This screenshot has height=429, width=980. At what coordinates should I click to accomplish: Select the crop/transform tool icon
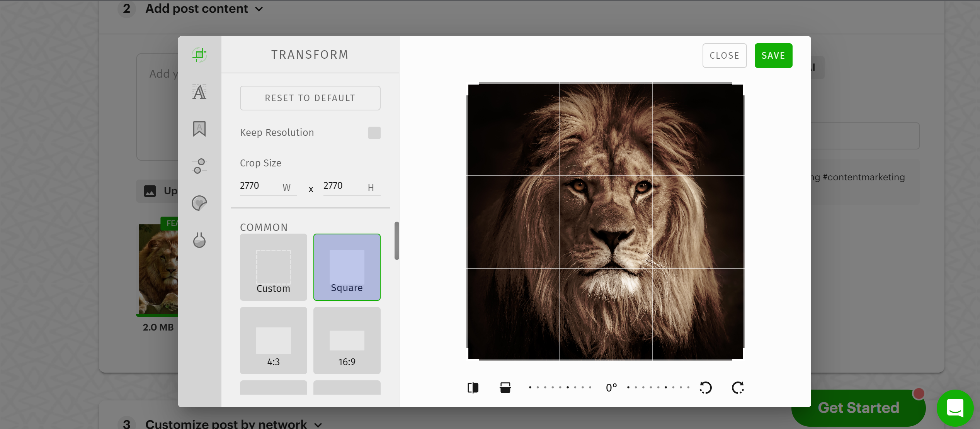pos(199,54)
